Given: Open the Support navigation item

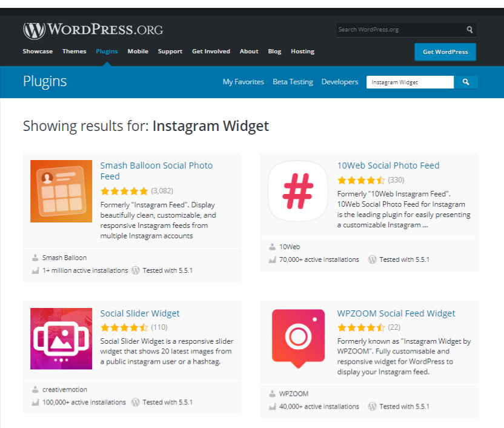Looking at the screenshot, I should (x=170, y=52).
